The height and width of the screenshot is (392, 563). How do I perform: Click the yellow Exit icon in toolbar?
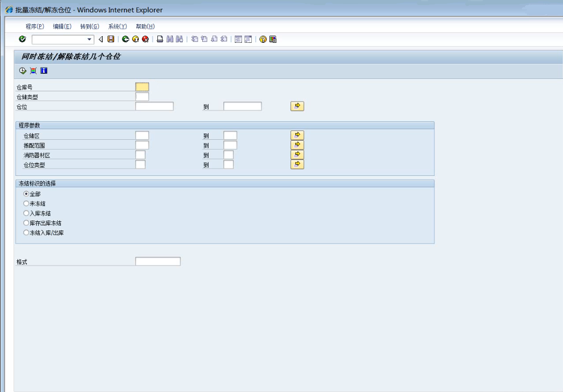pos(135,39)
